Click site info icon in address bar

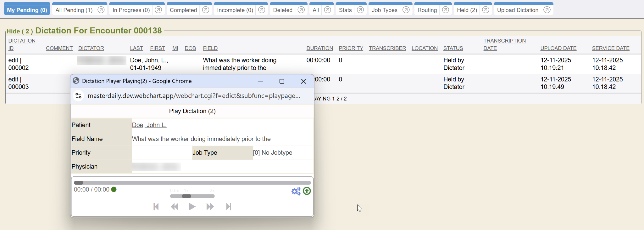click(79, 96)
